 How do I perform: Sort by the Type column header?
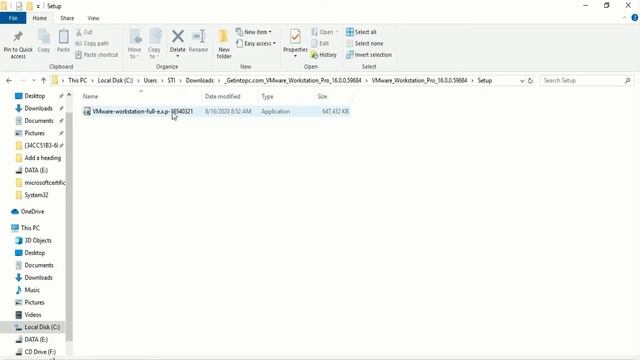(267, 97)
